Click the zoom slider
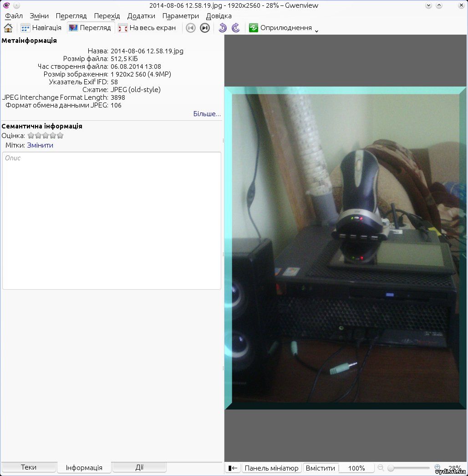This screenshot has width=468, height=476. point(409,468)
